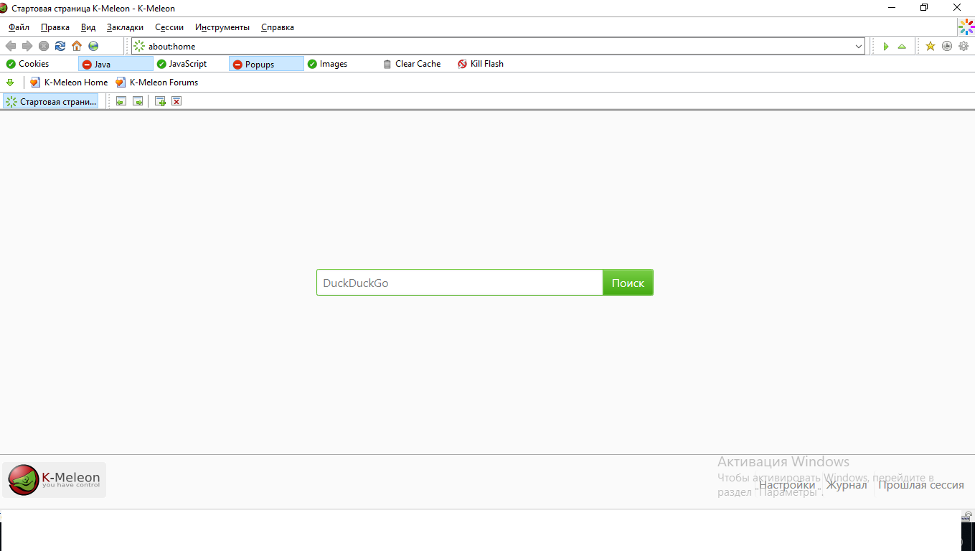Open the Инструменты menu
Image resolution: width=980 pixels, height=551 pixels.
(222, 27)
